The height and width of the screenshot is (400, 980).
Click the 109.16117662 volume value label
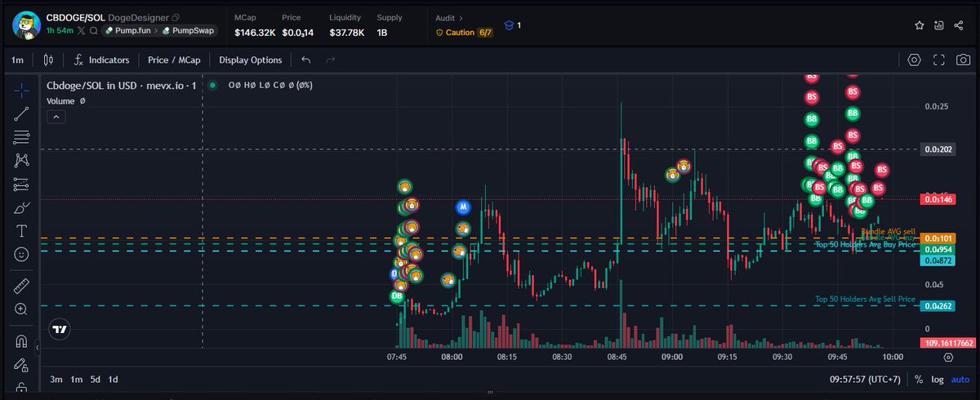click(947, 343)
